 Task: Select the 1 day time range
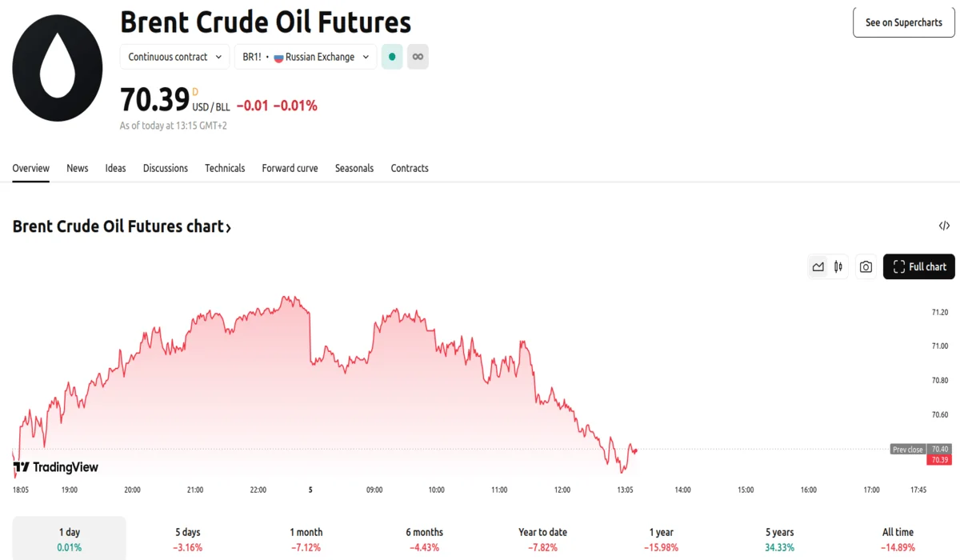point(70,538)
